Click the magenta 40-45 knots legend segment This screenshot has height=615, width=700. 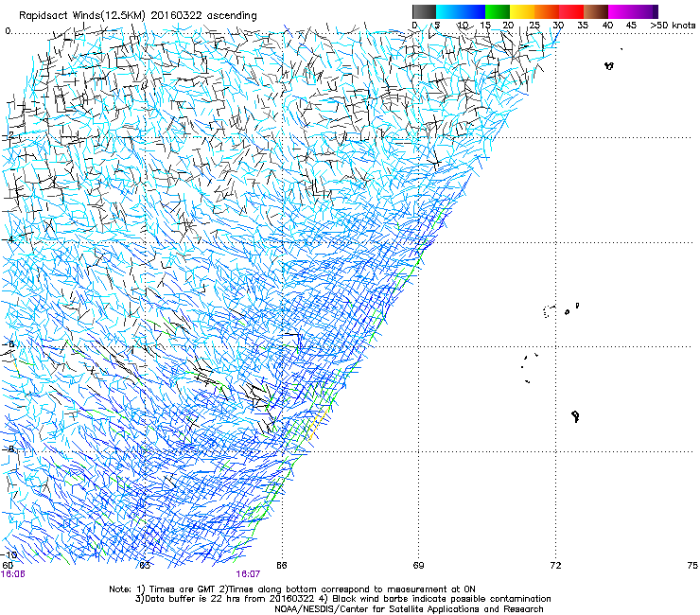(x=621, y=11)
